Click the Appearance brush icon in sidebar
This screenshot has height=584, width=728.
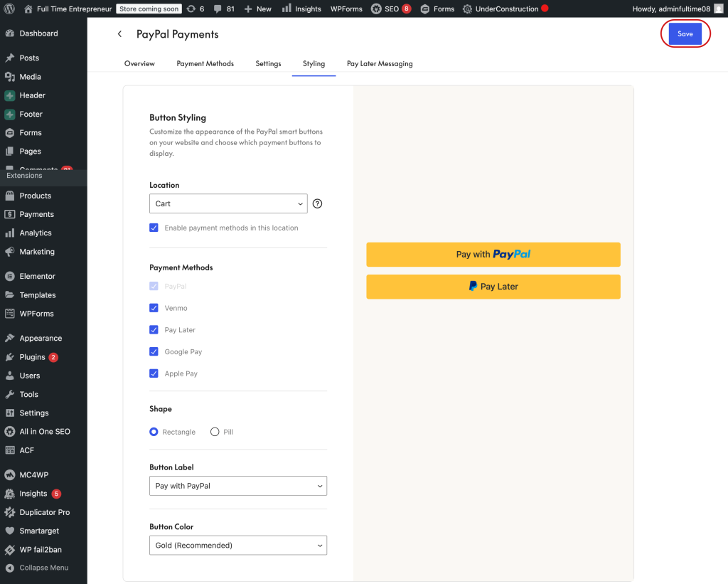10,338
